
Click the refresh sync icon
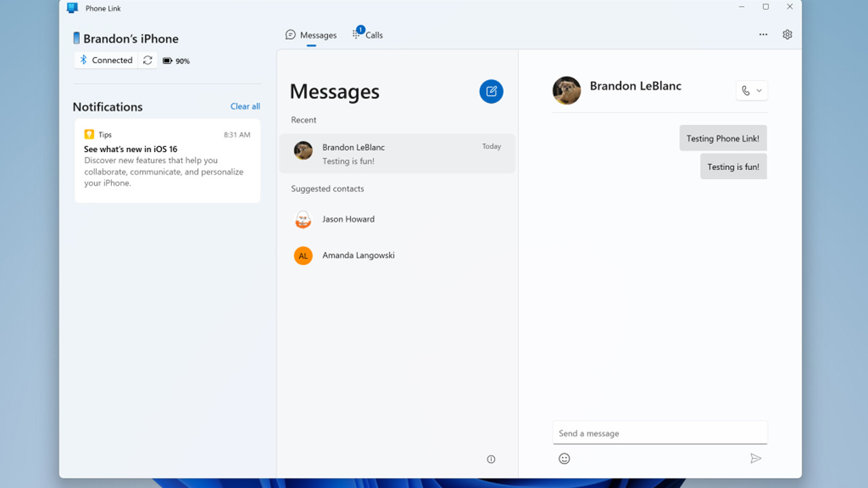pyautogui.click(x=148, y=60)
